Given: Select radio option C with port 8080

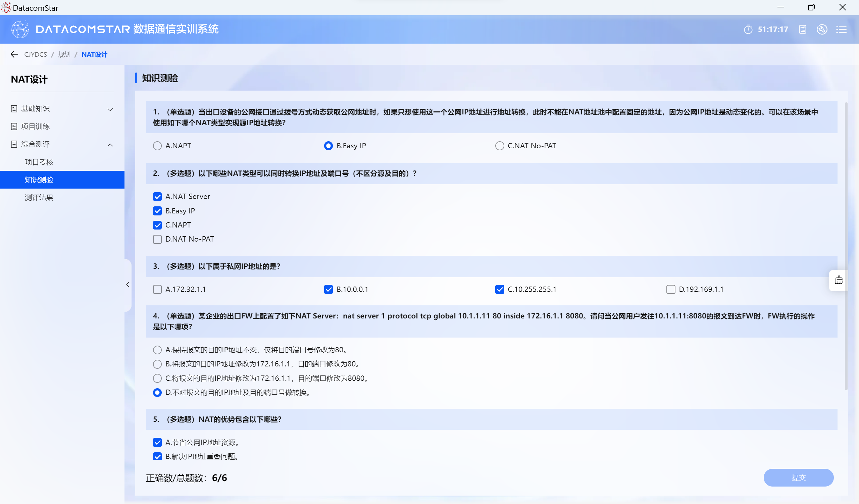Looking at the screenshot, I should (157, 378).
